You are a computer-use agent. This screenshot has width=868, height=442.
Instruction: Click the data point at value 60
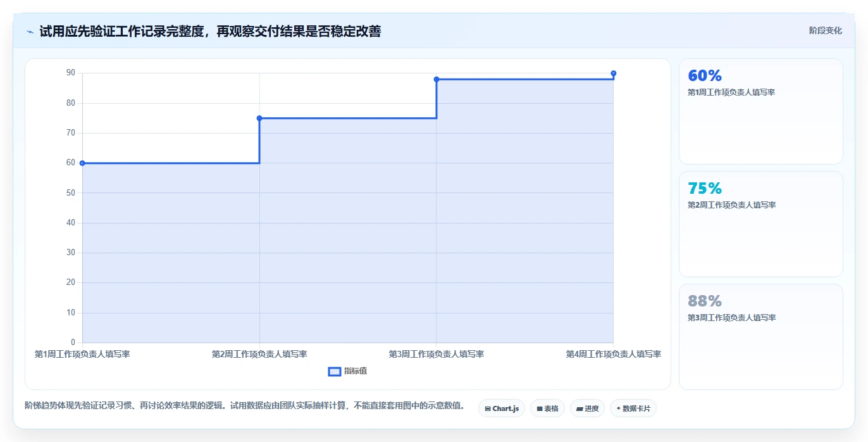pos(82,163)
